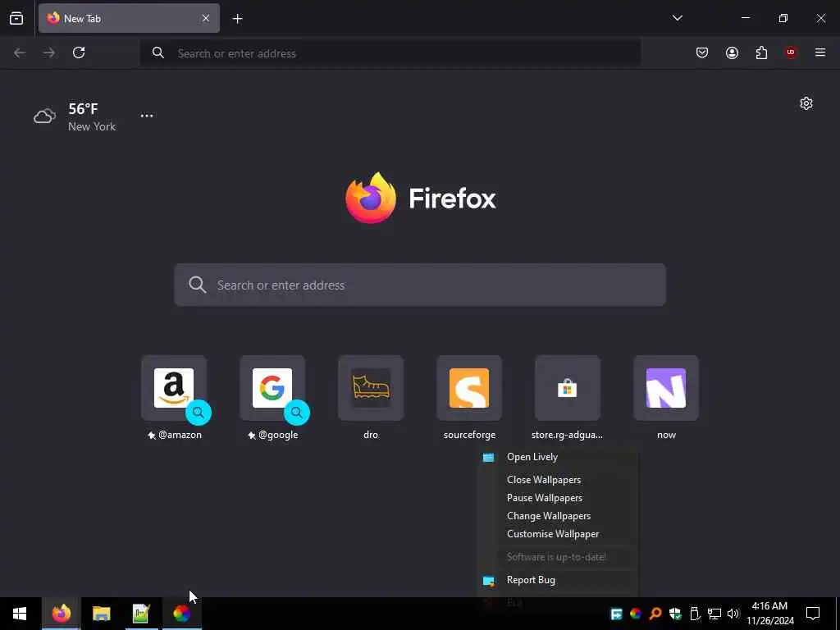The height and width of the screenshot is (630, 840).
Task: Click the orange magnifier tray icon
Action: pyautogui.click(x=655, y=614)
